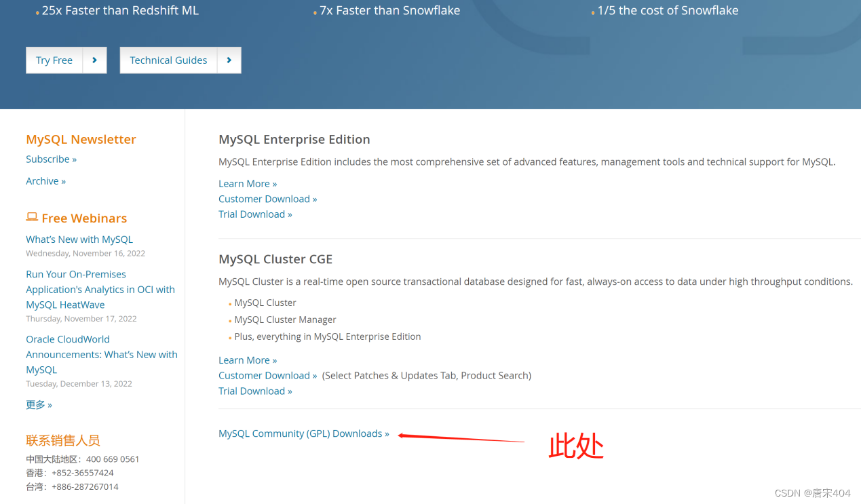This screenshot has height=504, width=861.
Task: Click date 'Wednesday, November 16, 2022'
Action: 85,253
